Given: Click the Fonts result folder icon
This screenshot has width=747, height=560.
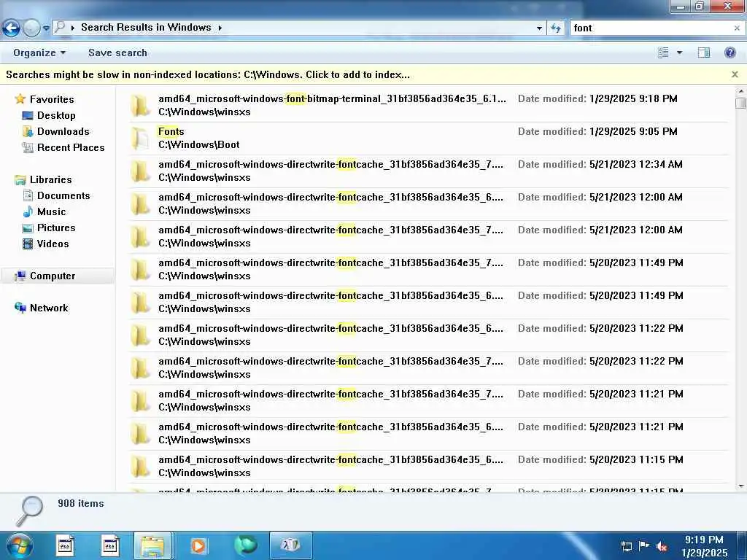Looking at the screenshot, I should tap(141, 138).
